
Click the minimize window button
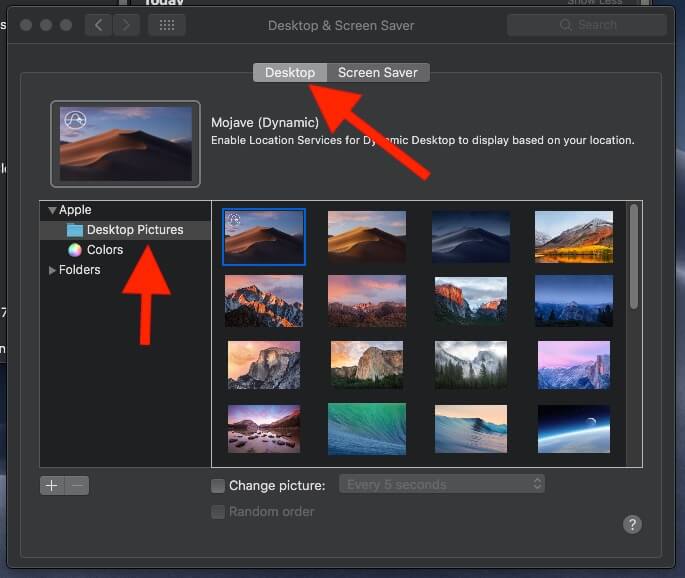click(x=46, y=25)
